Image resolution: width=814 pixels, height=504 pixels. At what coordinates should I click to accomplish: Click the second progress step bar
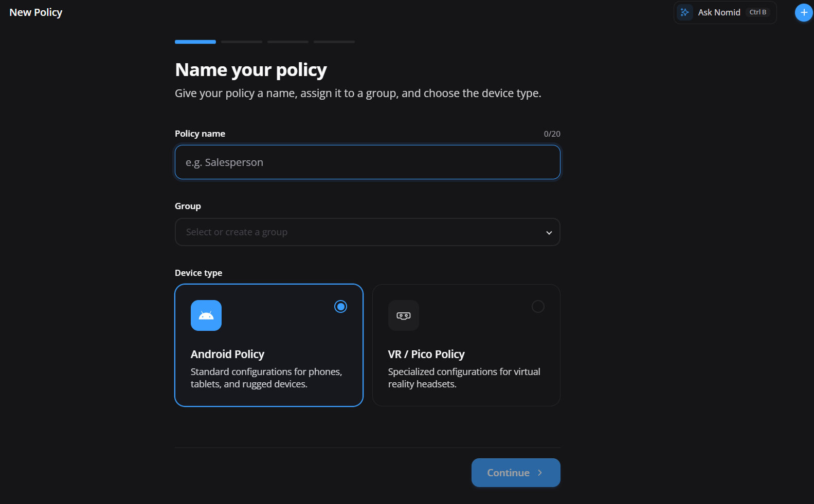pos(242,42)
